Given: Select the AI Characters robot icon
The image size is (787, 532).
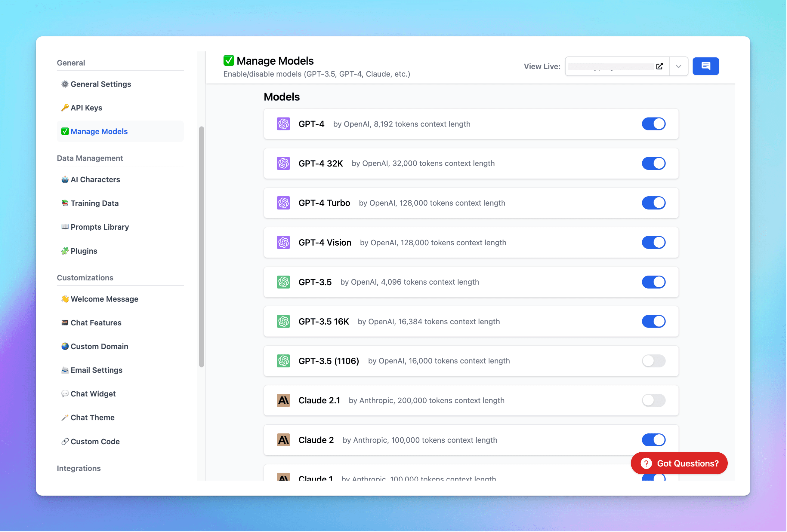Looking at the screenshot, I should (65, 179).
